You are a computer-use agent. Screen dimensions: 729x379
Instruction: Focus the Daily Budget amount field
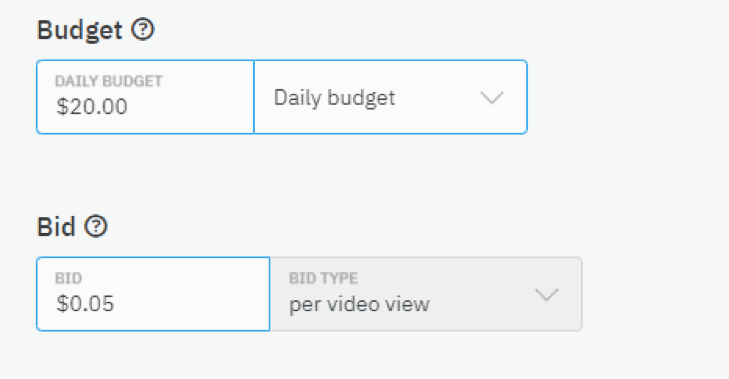pos(145,97)
